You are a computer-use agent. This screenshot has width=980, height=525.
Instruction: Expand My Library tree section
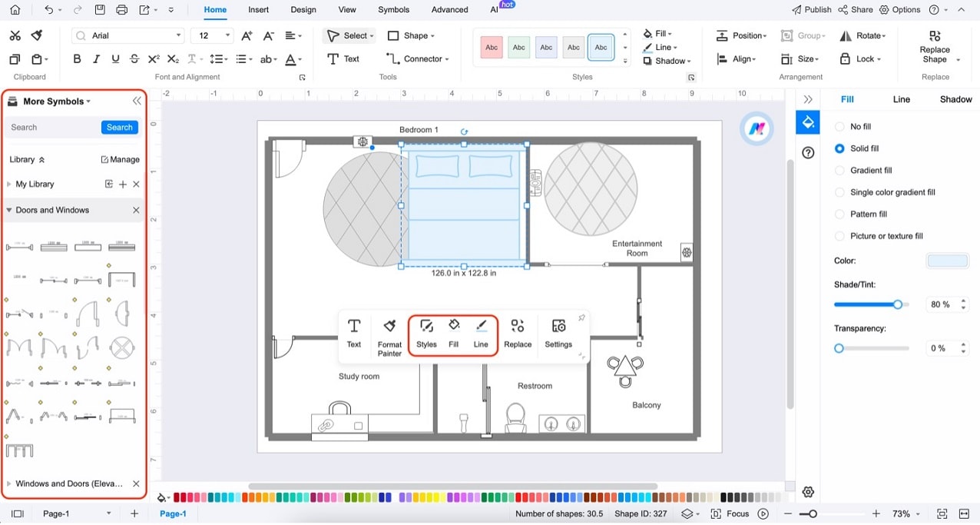coord(9,184)
